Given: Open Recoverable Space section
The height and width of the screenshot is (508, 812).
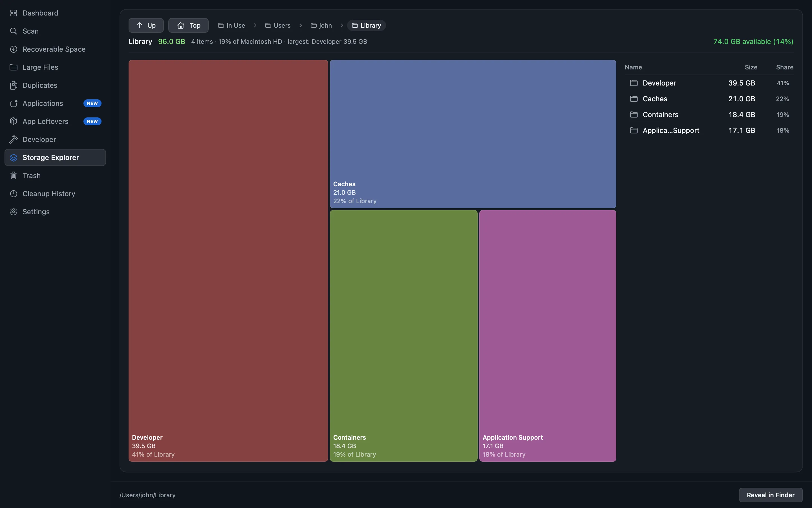Looking at the screenshot, I should click(x=55, y=49).
